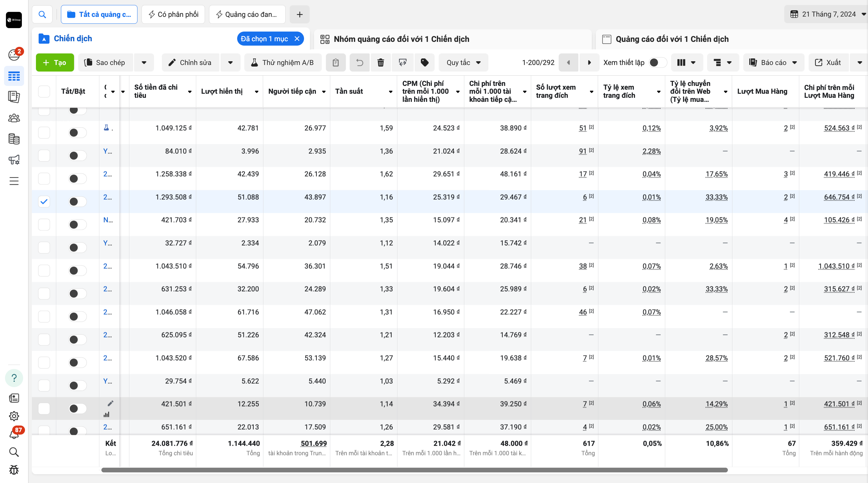Click the search magnifier beside campaign tabs
The width and height of the screenshot is (868, 483).
[x=42, y=14]
